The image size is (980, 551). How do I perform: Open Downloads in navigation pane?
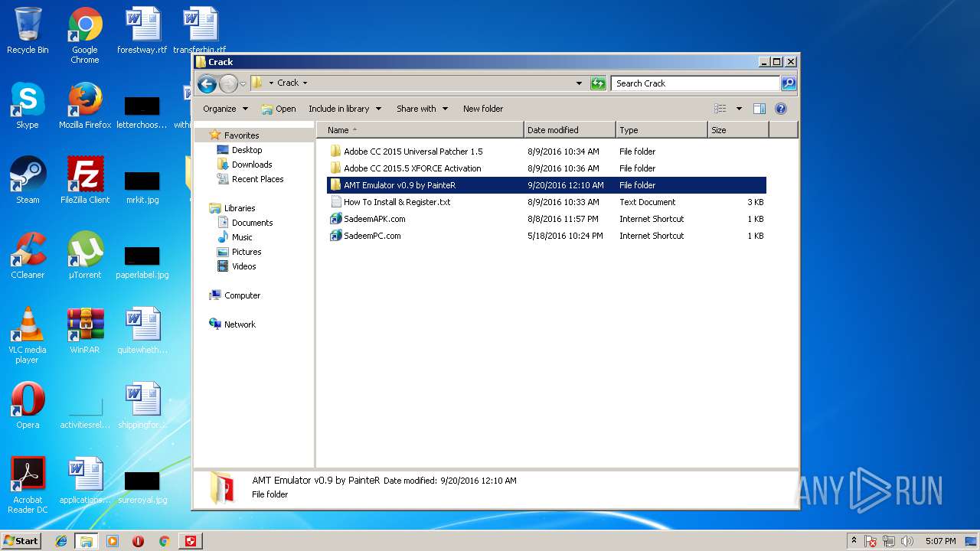pos(252,165)
